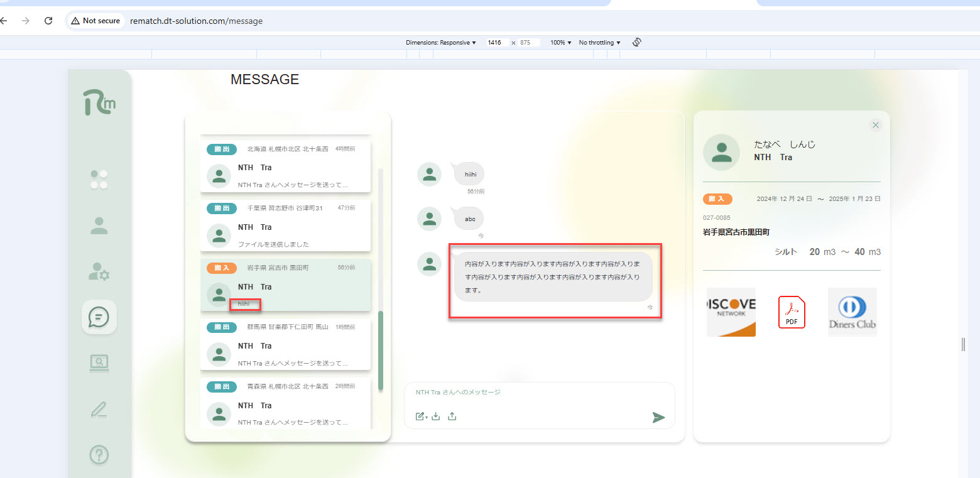Open the Diners Club image thumbnail
The image size is (980, 478).
coord(852,312)
